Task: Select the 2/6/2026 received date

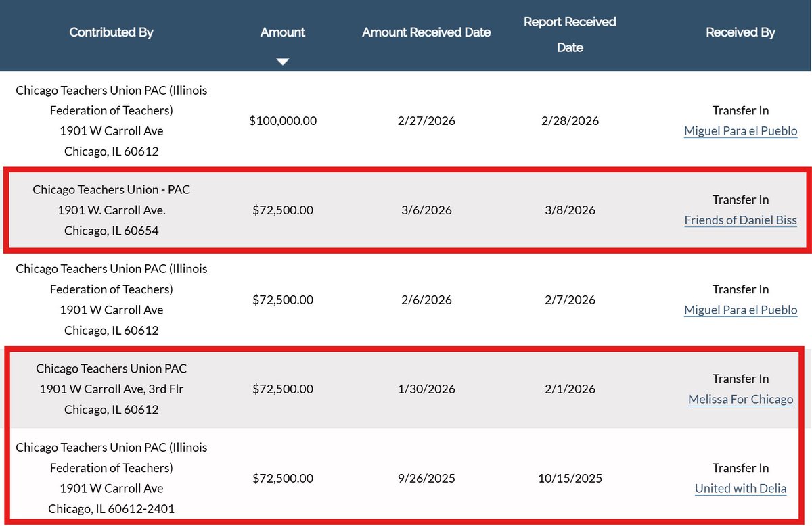Action: tap(426, 300)
